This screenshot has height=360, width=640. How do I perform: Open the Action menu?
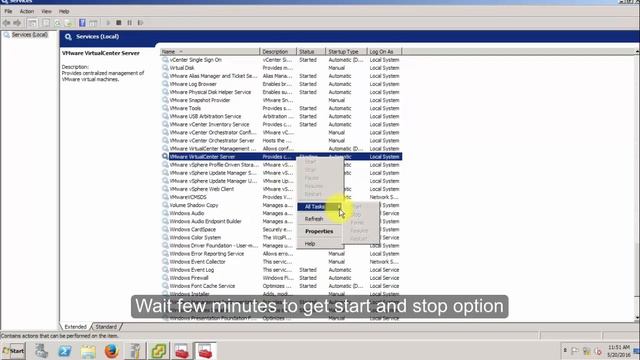(27, 11)
